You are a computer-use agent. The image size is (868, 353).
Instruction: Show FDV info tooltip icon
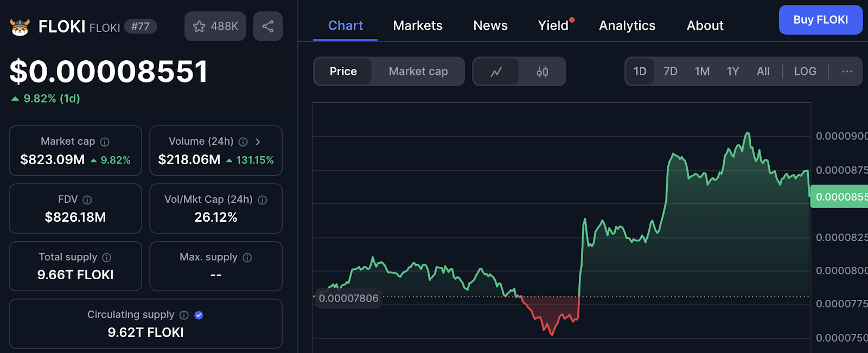point(87,200)
